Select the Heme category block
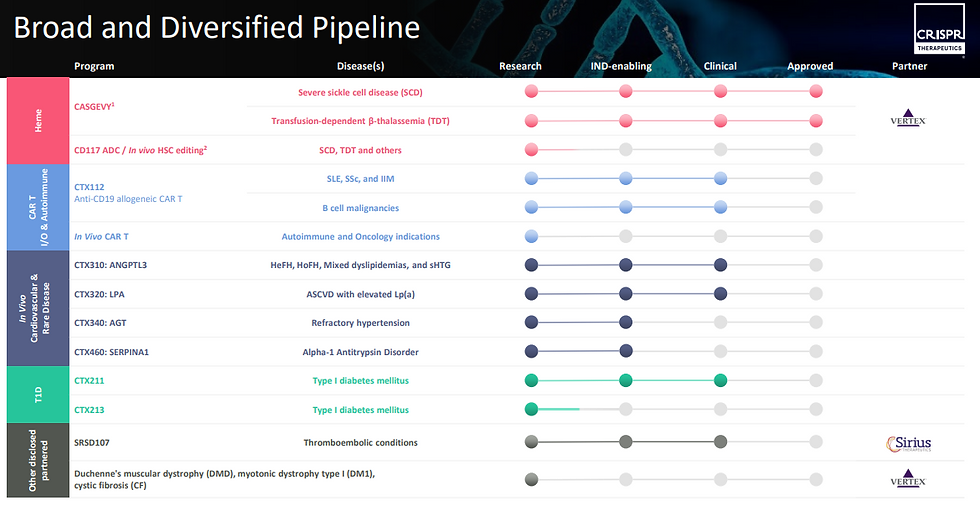The image size is (980, 511). pos(38,121)
